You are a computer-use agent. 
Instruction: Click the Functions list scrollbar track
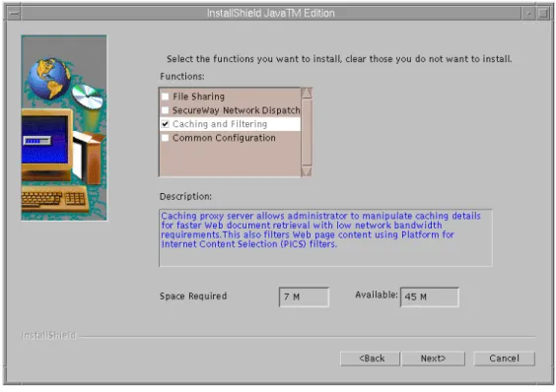307,132
